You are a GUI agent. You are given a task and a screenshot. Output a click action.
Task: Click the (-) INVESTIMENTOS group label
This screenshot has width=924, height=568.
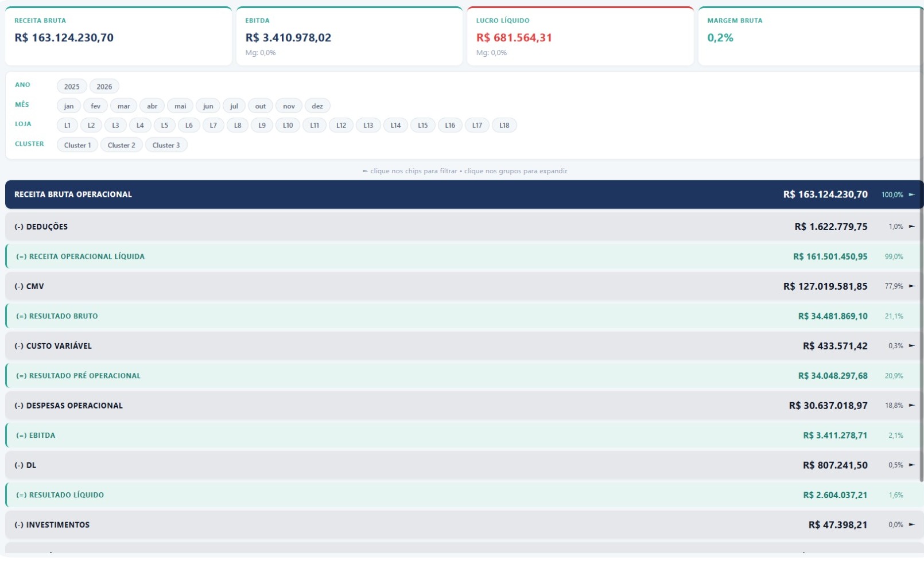coord(52,525)
